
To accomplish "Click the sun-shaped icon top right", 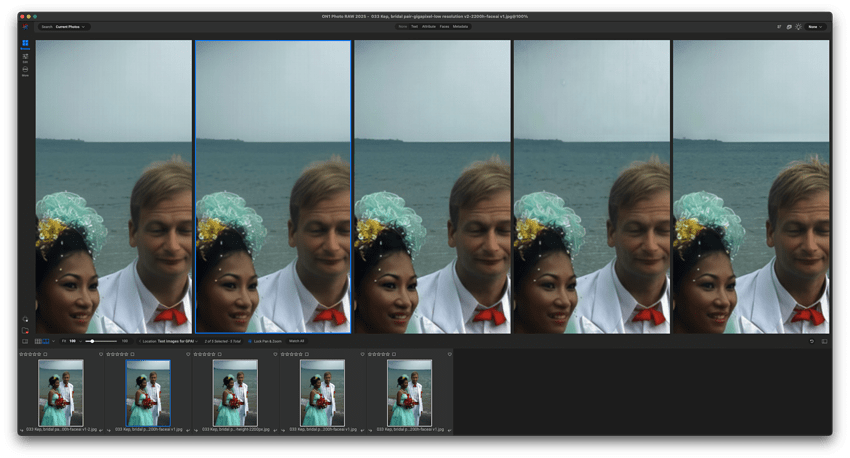I will coord(799,27).
